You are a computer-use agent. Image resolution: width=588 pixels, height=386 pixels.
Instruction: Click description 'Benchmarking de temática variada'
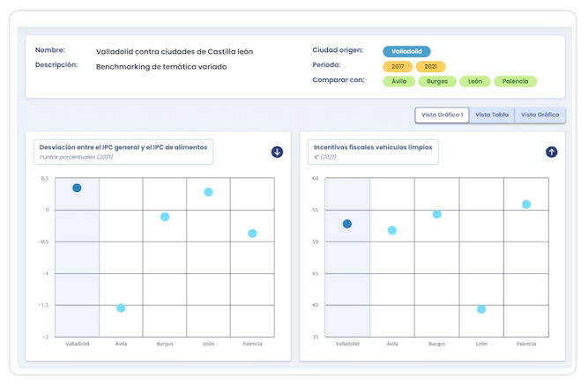161,67
